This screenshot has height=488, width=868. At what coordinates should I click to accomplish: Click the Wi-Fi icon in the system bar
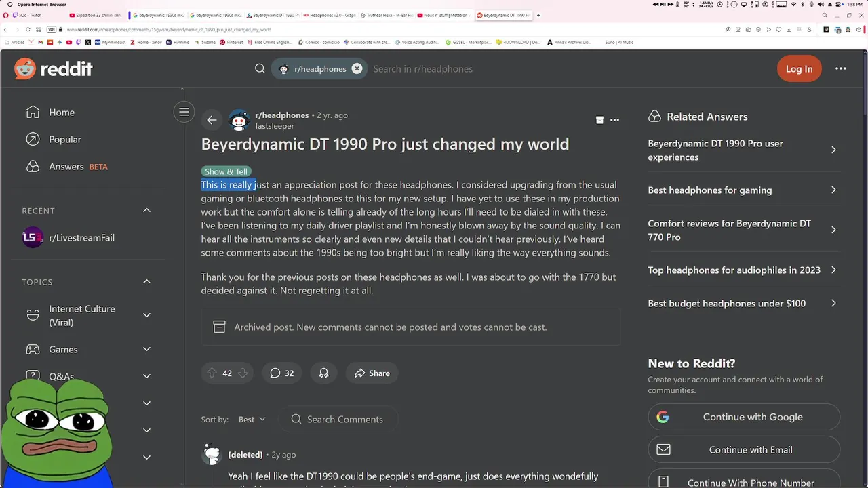point(793,5)
